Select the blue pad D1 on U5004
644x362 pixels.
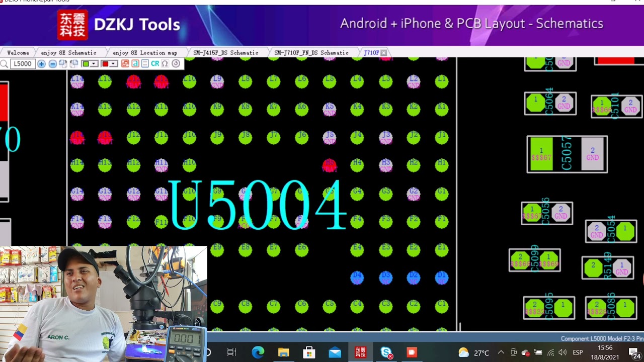(x=442, y=277)
